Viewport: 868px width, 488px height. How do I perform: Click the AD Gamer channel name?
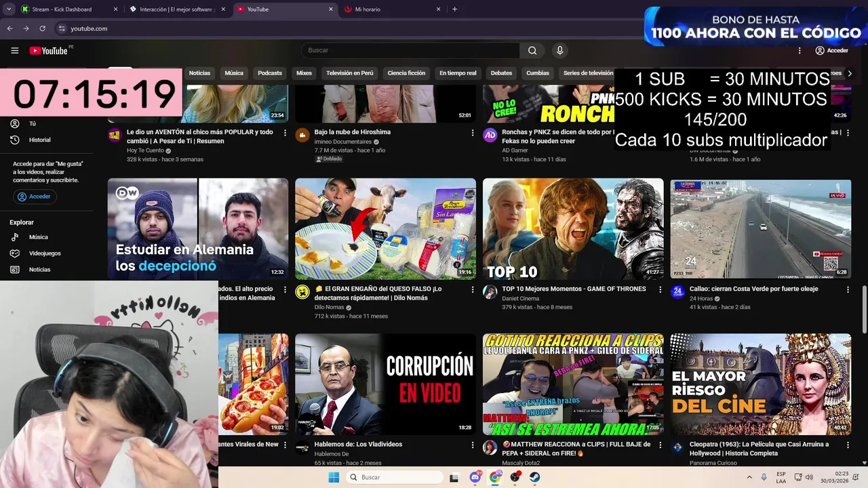(515, 150)
